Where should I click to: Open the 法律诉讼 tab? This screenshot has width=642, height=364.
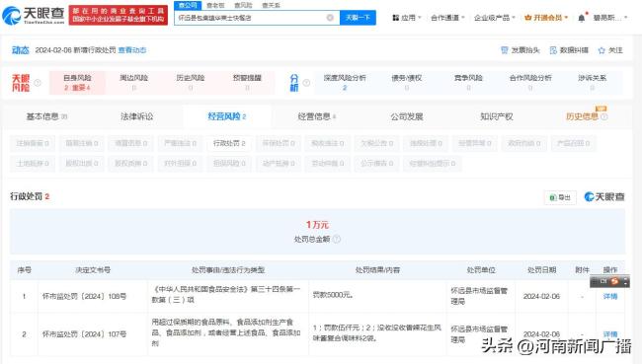136,116
